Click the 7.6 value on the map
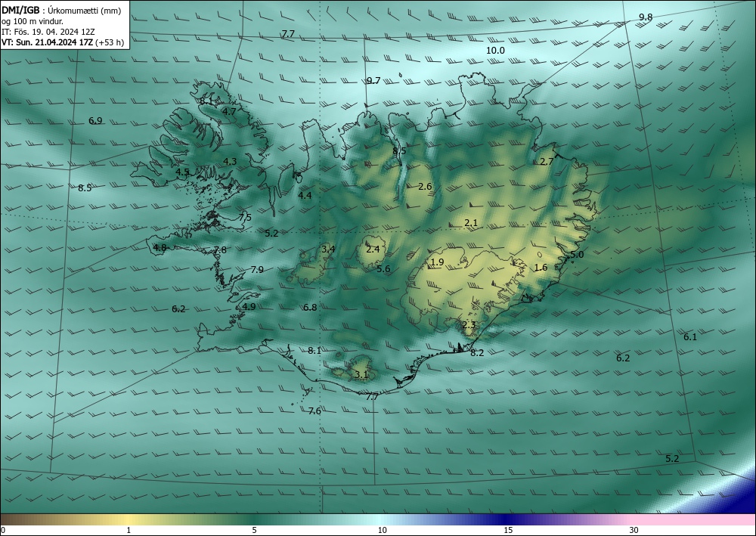 314,411
